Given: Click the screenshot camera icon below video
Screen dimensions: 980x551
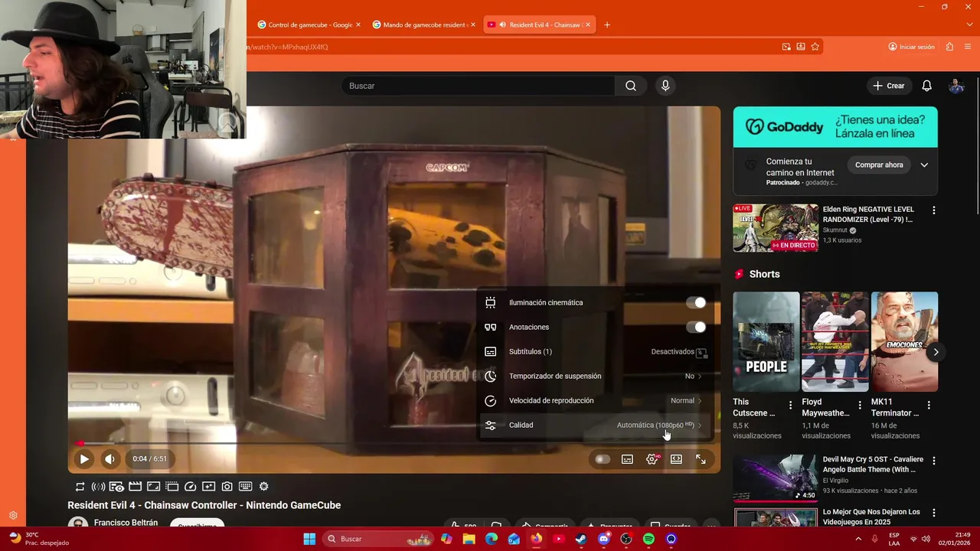Looking at the screenshot, I should tap(227, 486).
